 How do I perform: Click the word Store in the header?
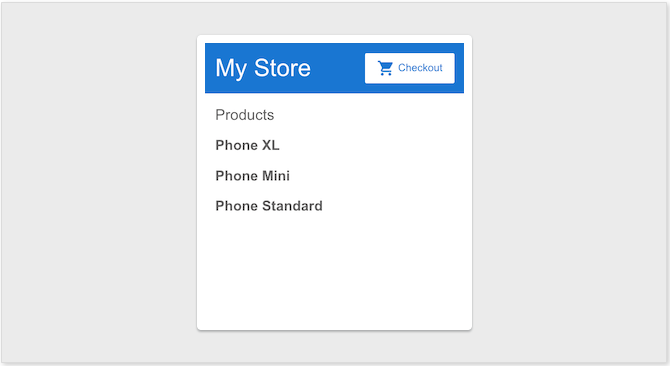282,68
